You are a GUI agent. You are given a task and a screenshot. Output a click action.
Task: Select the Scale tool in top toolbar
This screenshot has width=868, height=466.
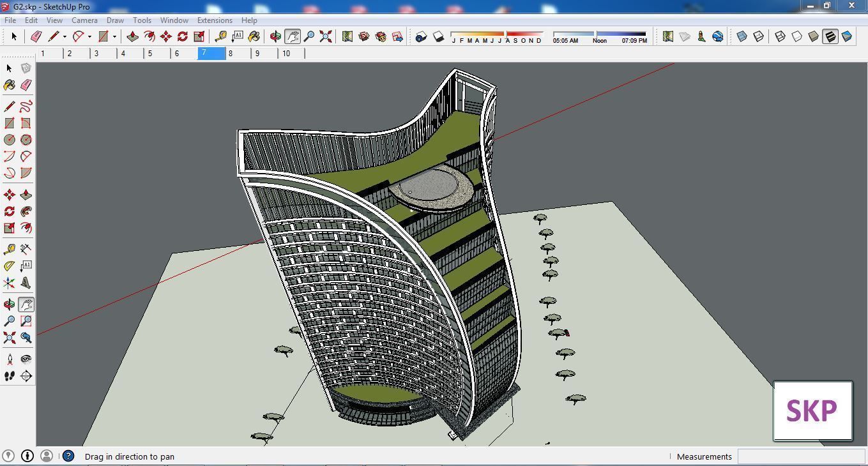[x=199, y=36]
